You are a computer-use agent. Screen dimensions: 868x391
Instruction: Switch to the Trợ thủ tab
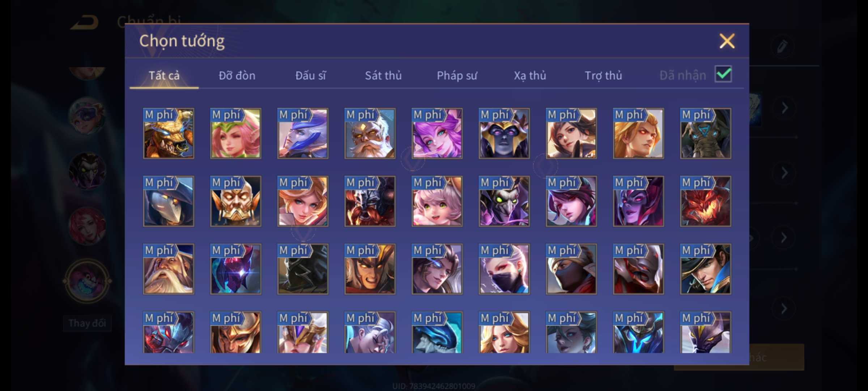pyautogui.click(x=603, y=75)
